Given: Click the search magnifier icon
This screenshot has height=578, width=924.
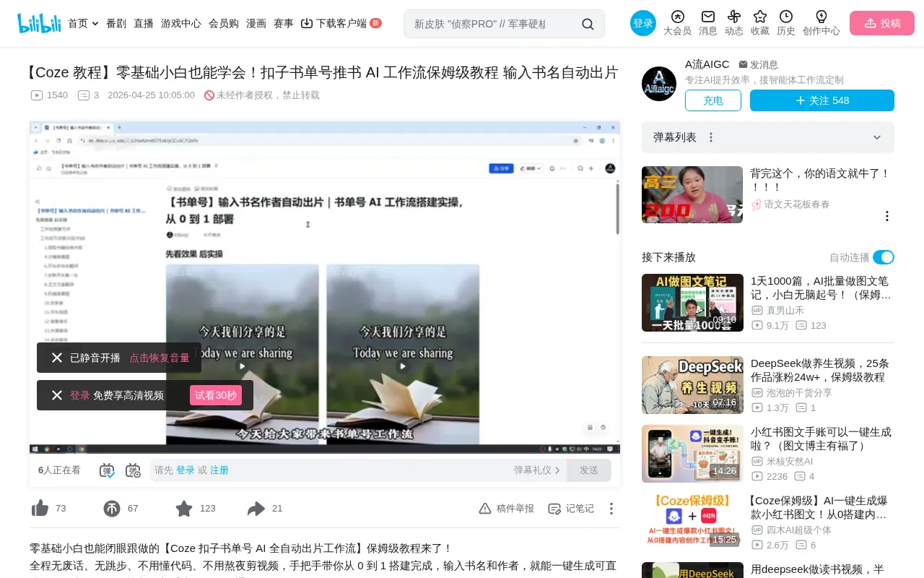Looking at the screenshot, I should (588, 24).
